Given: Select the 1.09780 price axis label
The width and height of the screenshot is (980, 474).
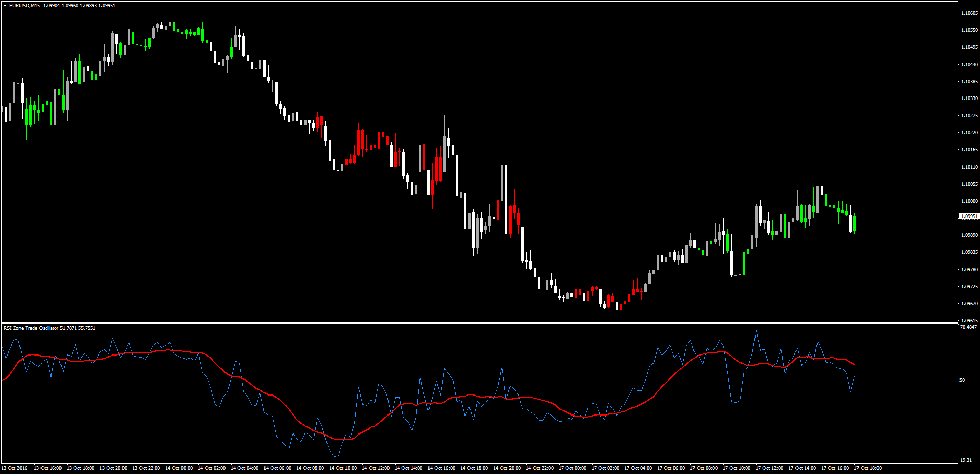Looking at the screenshot, I should pos(970,269).
